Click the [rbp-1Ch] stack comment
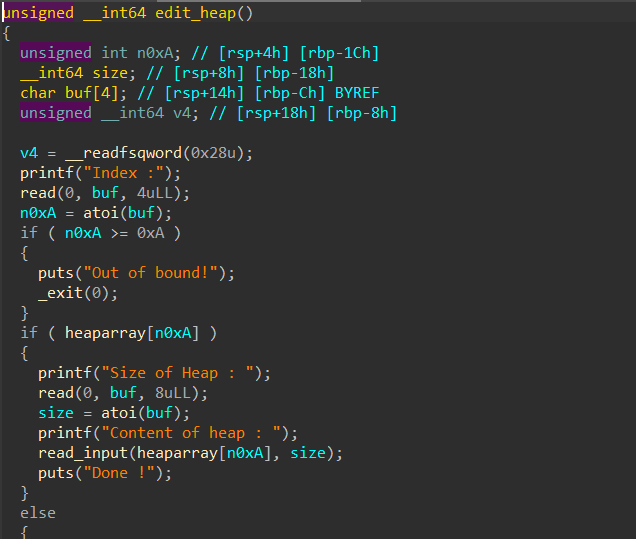This screenshot has width=636, height=539. 339,53
